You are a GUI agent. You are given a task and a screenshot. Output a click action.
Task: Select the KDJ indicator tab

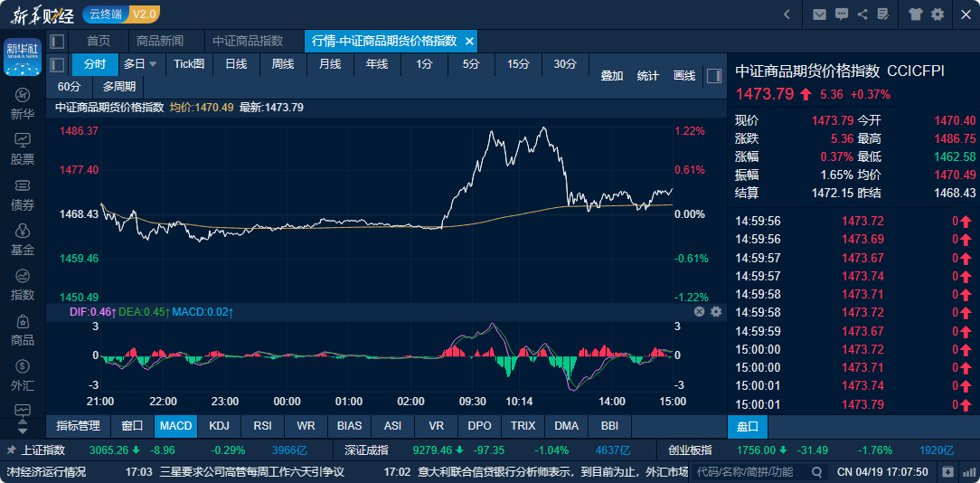219,425
